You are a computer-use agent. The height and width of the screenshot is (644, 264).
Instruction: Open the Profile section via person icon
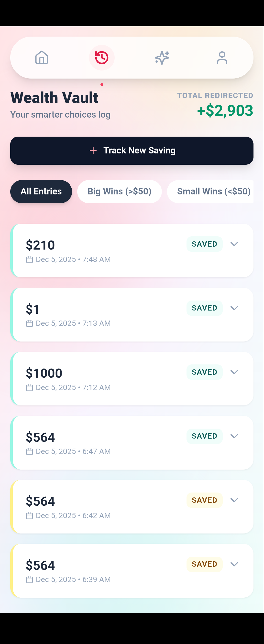222,58
